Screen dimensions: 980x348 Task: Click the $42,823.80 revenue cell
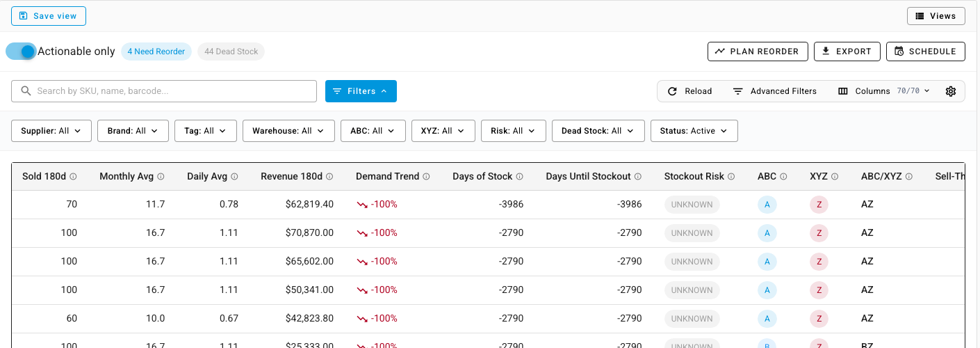[309, 319]
